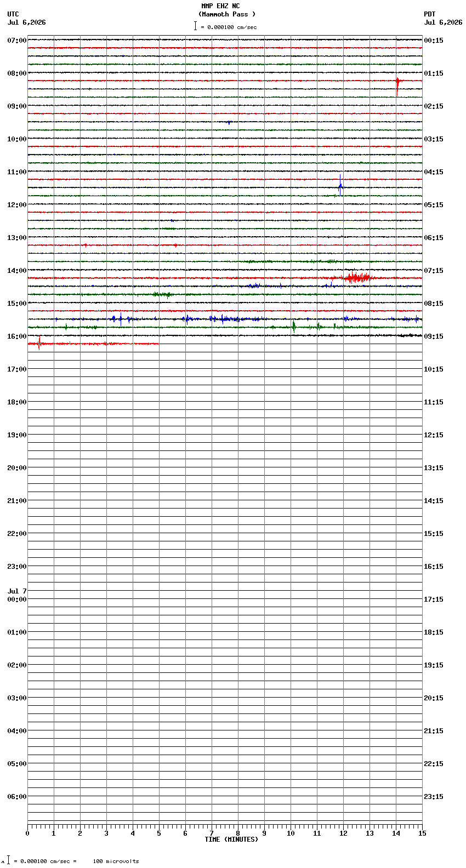Click the 04:15 PDT time label

pos(434,172)
